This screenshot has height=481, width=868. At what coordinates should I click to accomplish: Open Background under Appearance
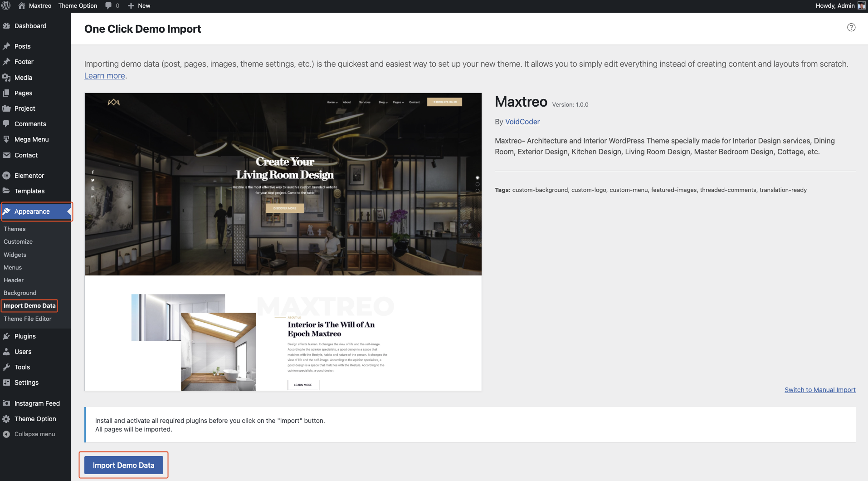tap(20, 293)
